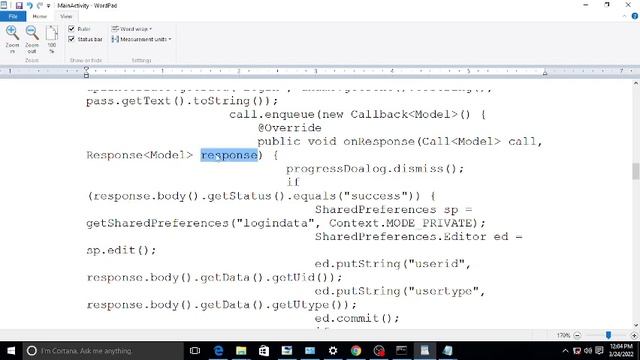The width and height of the screenshot is (640, 360).
Task: Reset zoom with the 100% page icon
Action: 51,39
